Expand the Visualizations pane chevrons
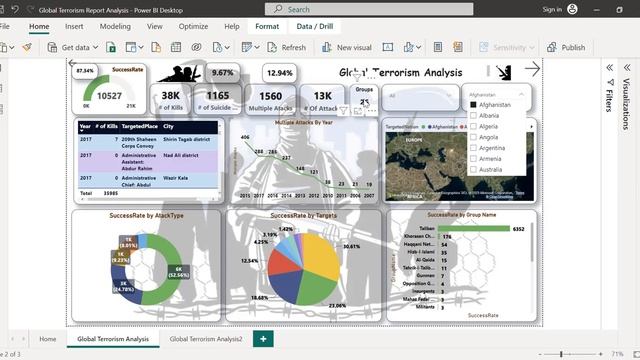 (x=627, y=67)
